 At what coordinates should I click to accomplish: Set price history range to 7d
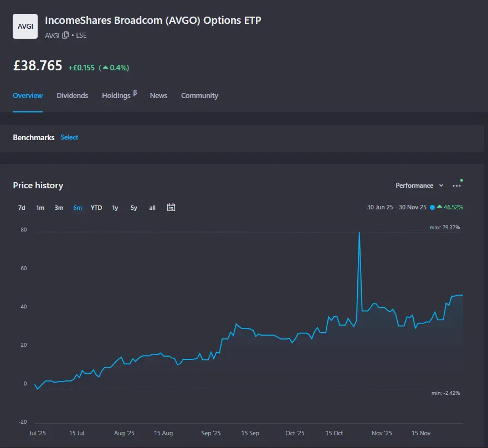pos(22,208)
